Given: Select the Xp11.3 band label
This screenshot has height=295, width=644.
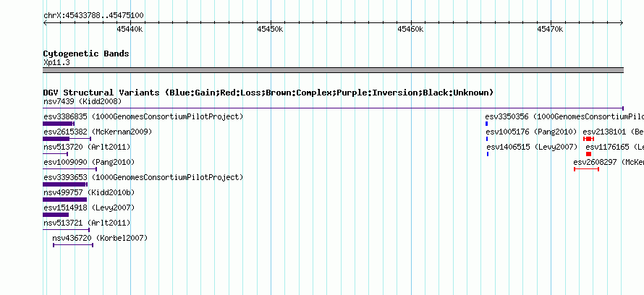Looking at the screenshot, I should (56, 62).
